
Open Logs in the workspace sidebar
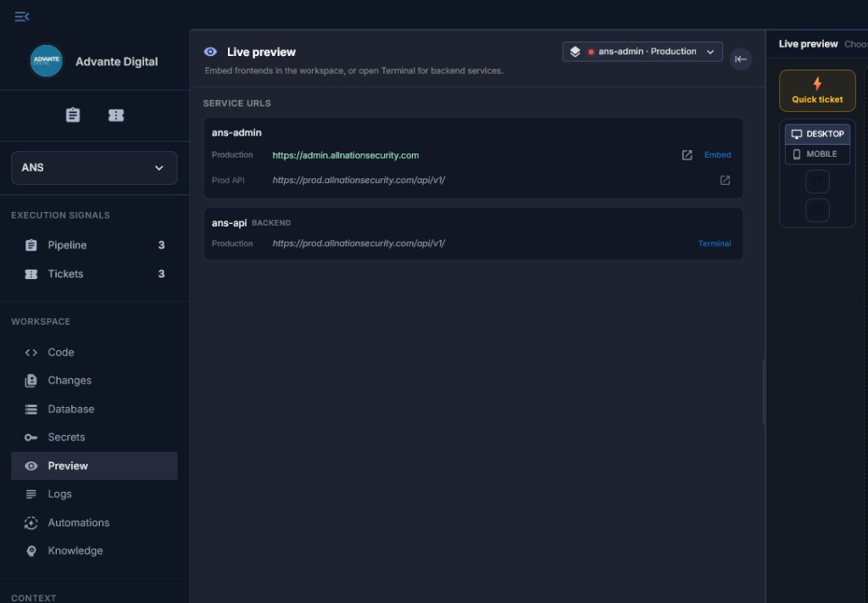[94, 494]
